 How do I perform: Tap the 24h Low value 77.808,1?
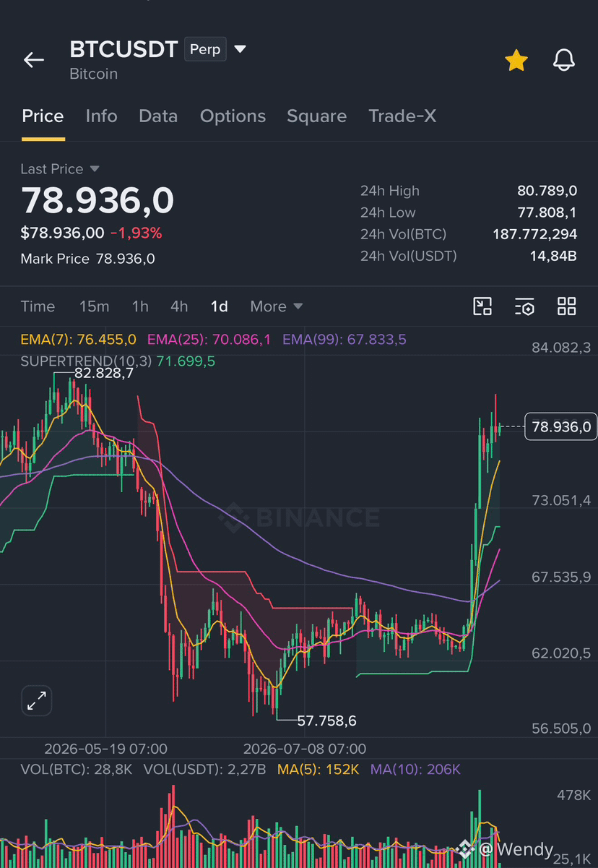click(x=547, y=212)
